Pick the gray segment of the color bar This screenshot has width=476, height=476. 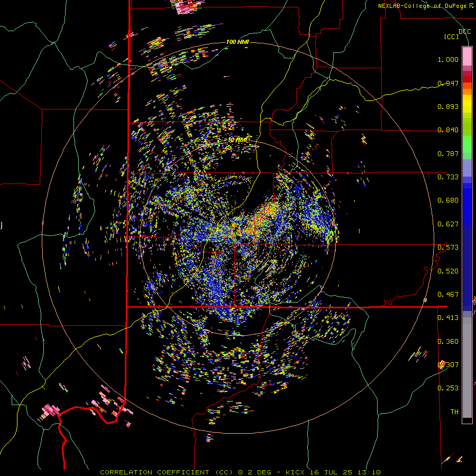[467, 368]
